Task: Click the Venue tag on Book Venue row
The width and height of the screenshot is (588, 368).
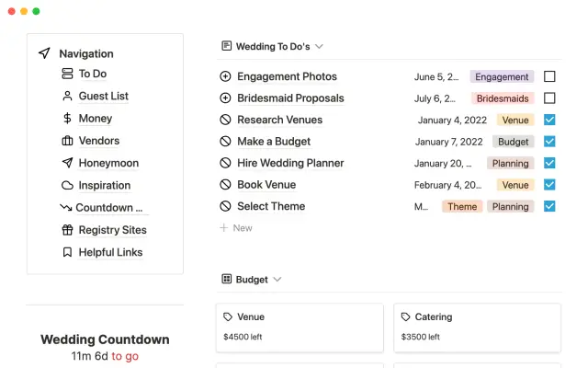Action: click(515, 185)
